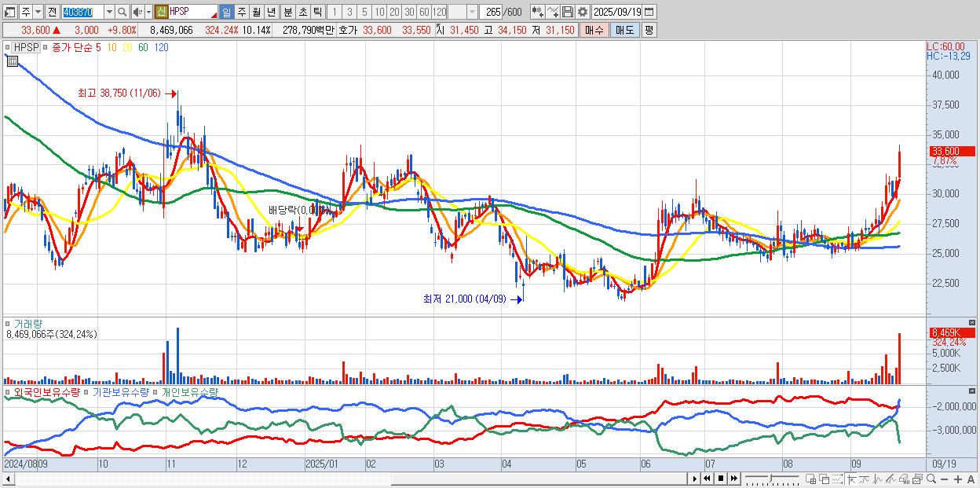The width and height of the screenshot is (980, 488).
Task: Select the 일 daily chart tab
Action: (226, 12)
